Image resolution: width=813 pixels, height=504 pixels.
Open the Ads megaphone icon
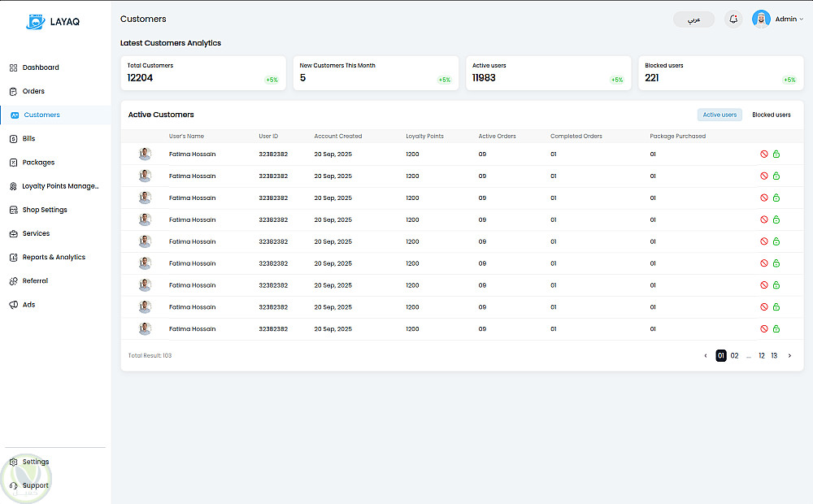[x=14, y=305]
